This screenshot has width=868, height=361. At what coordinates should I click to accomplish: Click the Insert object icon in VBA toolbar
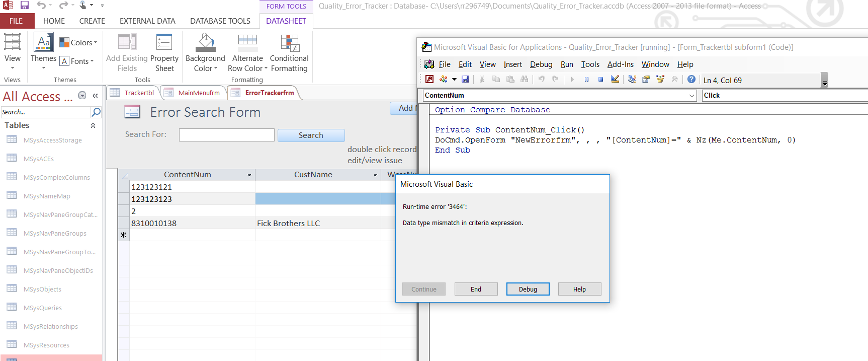pos(443,79)
